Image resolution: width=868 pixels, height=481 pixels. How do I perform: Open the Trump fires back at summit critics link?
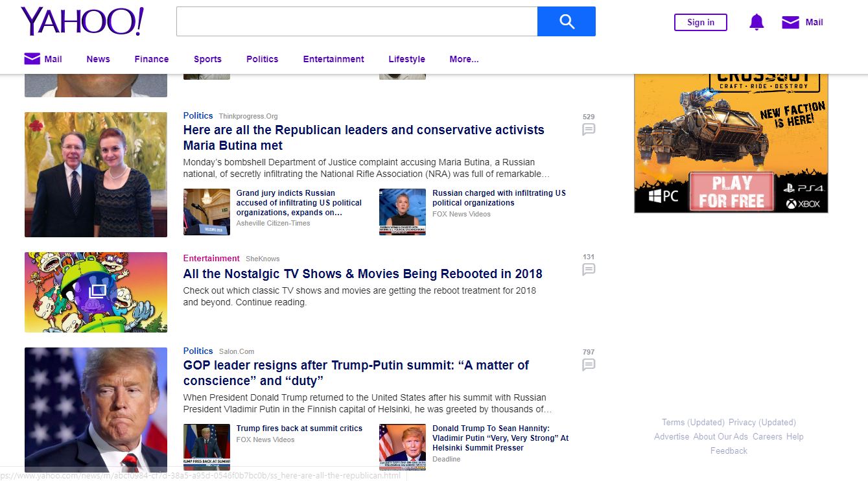(x=299, y=428)
